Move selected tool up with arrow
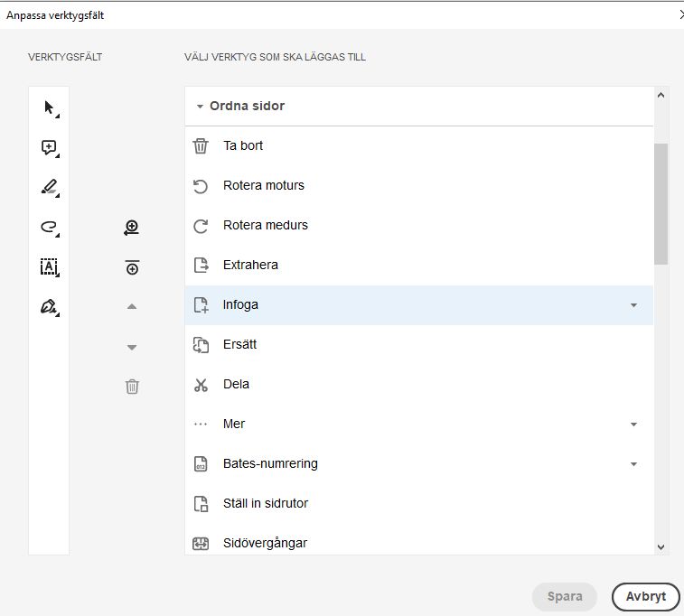This screenshot has height=616, width=684. click(132, 307)
